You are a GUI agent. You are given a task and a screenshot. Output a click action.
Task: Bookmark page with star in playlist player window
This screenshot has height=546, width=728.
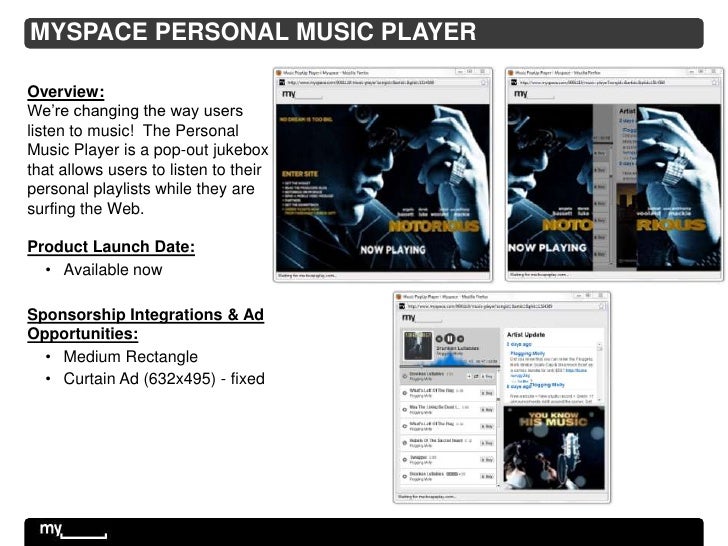(602, 306)
